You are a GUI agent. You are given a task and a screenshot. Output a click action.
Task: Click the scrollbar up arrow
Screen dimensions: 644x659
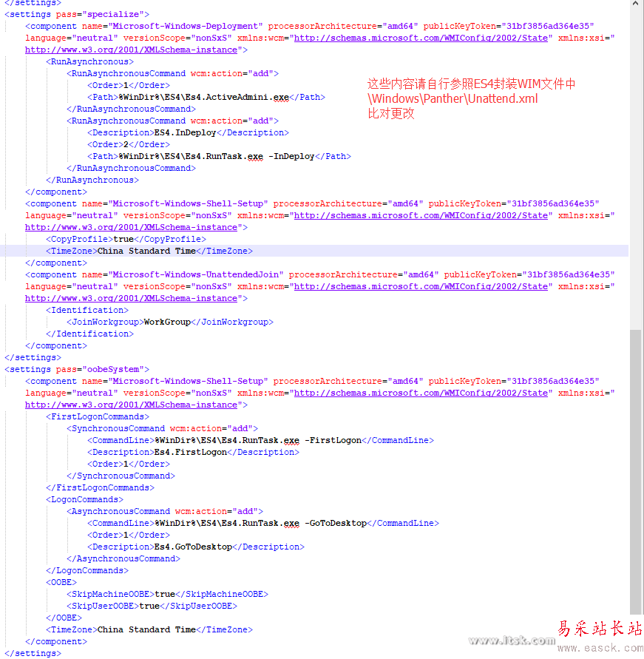636,4
